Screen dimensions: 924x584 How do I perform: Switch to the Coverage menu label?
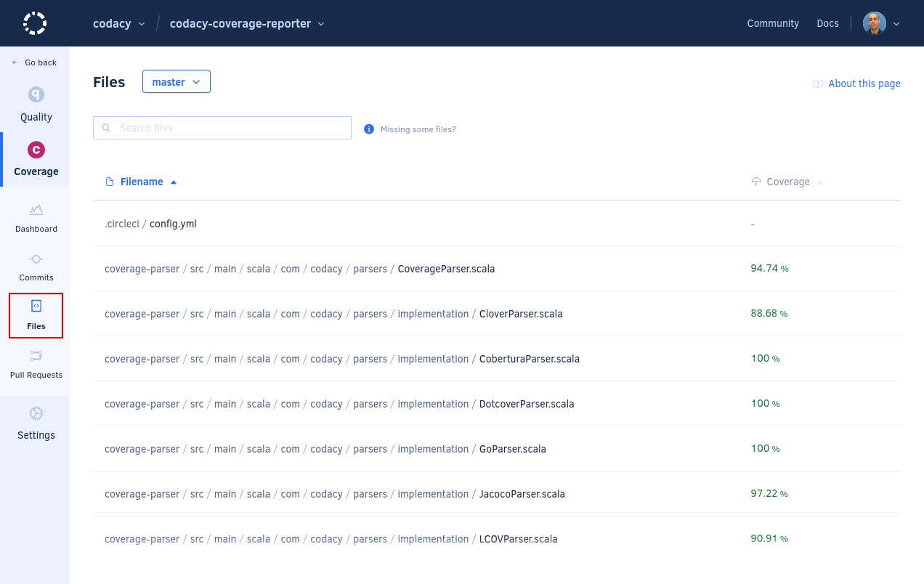coord(36,171)
